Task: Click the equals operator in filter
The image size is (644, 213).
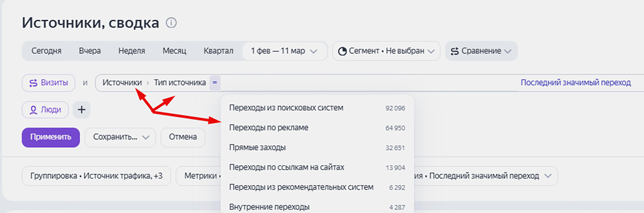Action: coord(215,83)
